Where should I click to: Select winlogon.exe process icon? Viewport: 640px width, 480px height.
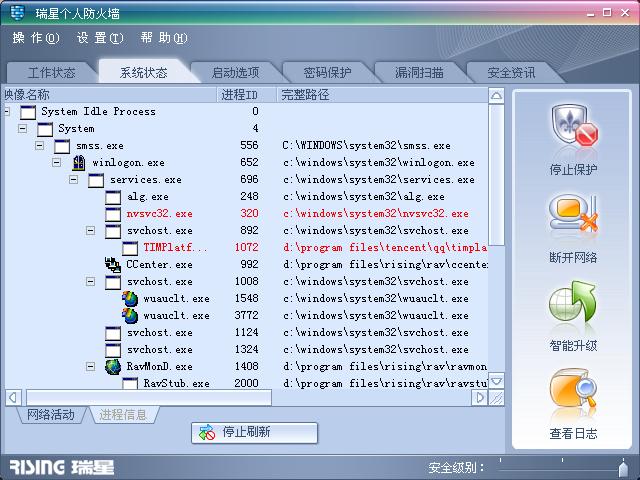click(78, 163)
